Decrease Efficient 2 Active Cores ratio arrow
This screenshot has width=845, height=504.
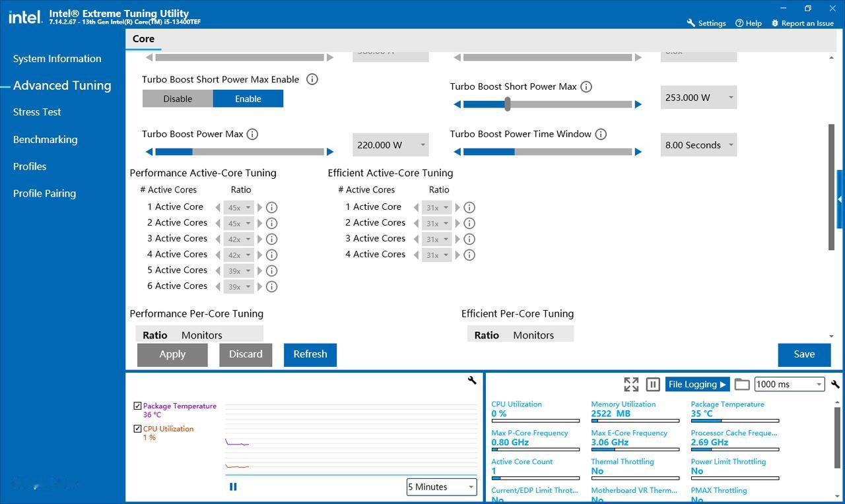pos(416,223)
